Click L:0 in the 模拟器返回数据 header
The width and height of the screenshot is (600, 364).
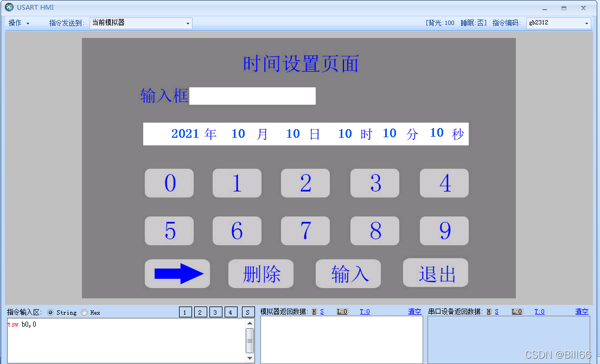[342, 311]
